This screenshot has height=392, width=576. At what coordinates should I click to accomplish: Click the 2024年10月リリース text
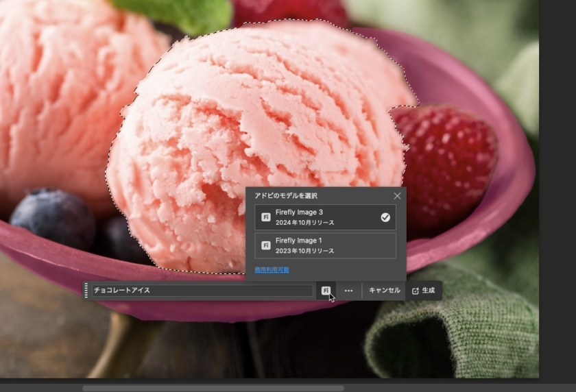click(305, 223)
